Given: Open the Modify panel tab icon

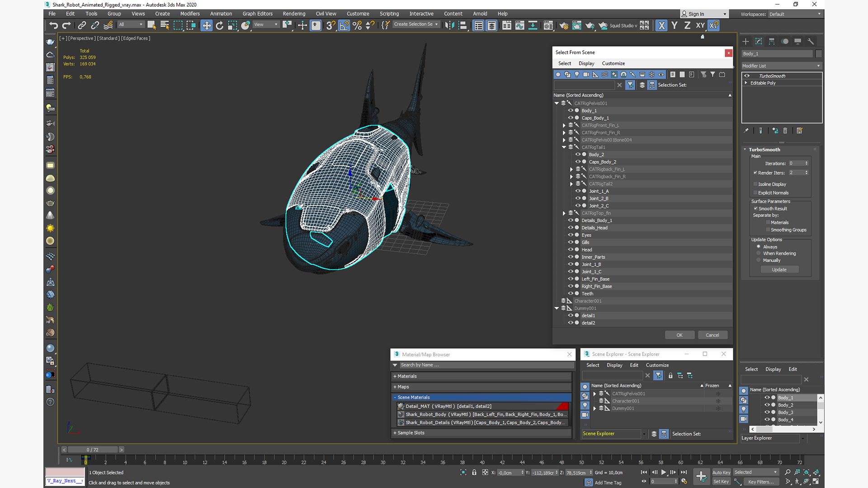Looking at the screenshot, I should pyautogui.click(x=759, y=41).
